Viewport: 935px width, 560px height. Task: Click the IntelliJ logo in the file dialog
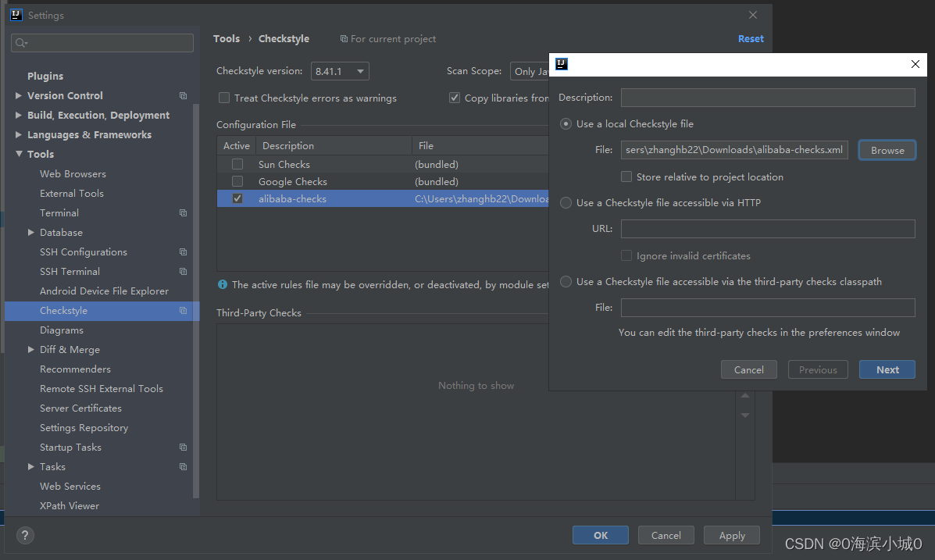coord(561,64)
